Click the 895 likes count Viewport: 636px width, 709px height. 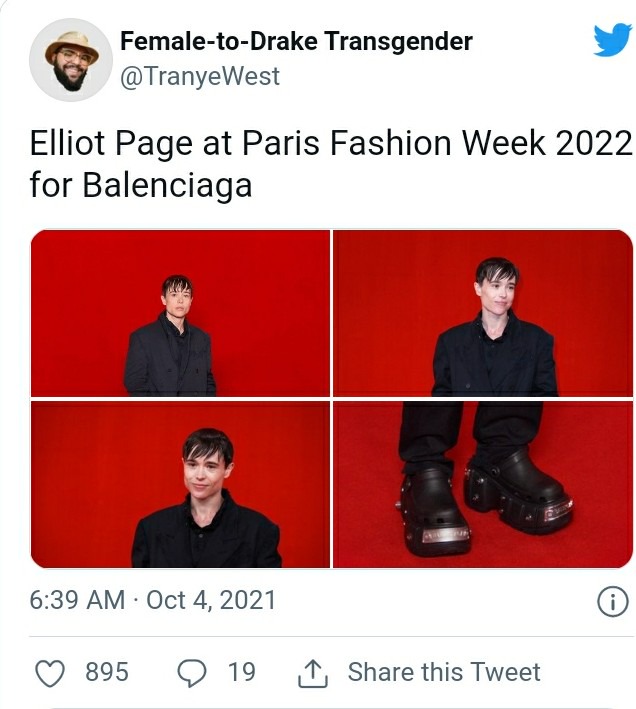[x=107, y=671]
